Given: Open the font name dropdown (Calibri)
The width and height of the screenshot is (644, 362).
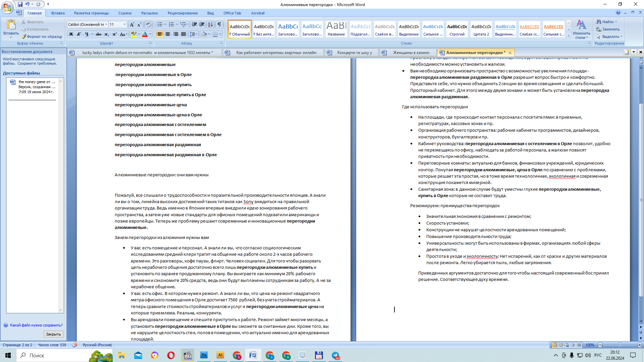Looking at the screenshot, I should click(x=106, y=24).
